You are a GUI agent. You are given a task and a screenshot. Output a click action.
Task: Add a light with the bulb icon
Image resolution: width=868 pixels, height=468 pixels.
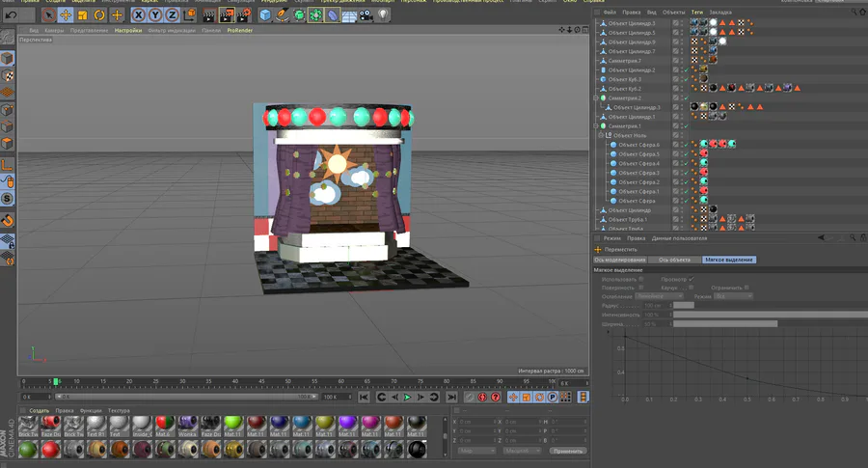383,14
